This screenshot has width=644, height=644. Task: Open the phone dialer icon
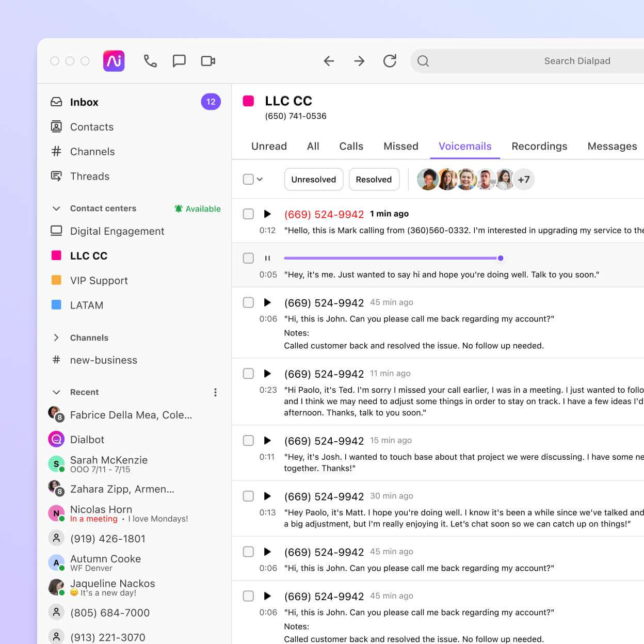[x=150, y=61]
